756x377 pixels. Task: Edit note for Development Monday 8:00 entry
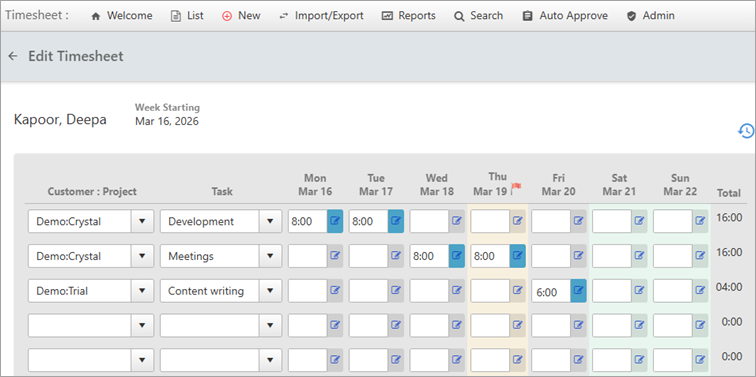(335, 221)
